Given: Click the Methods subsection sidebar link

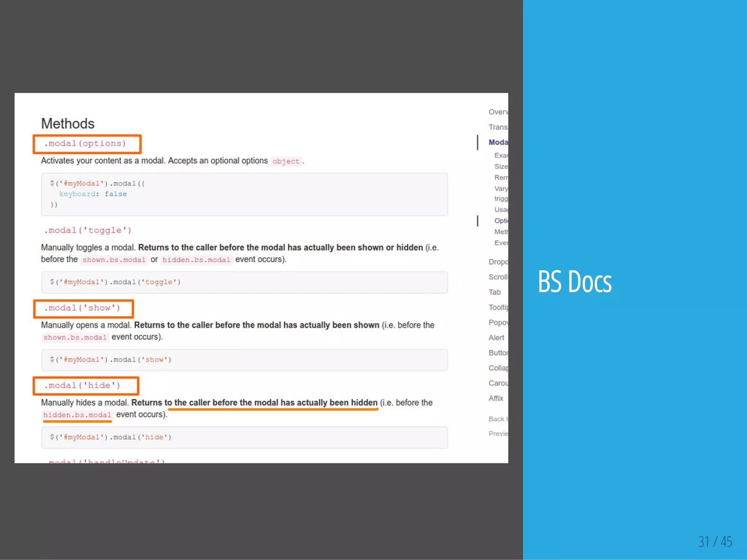Looking at the screenshot, I should pos(501,232).
